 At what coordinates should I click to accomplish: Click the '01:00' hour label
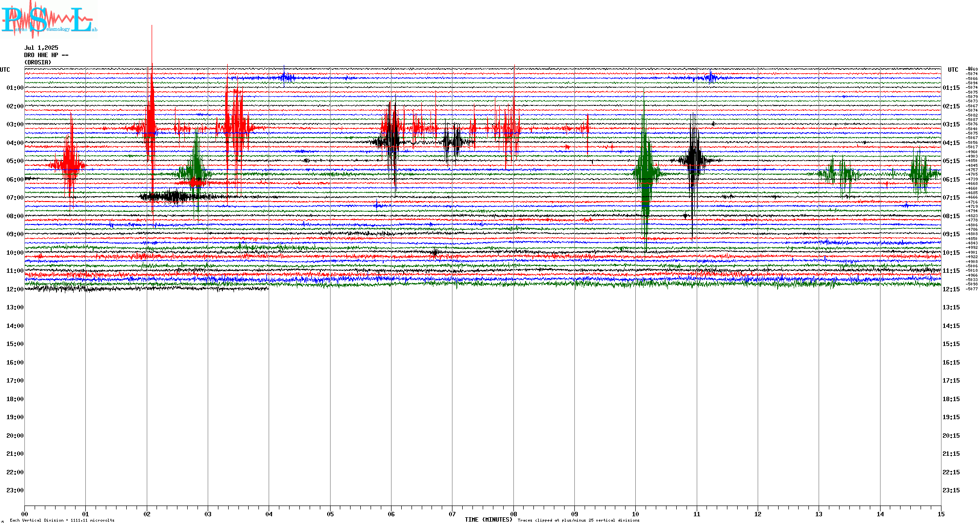click(15, 88)
